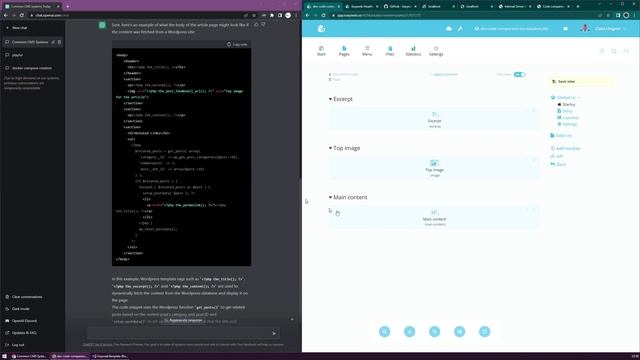Open OpenAI Discord link in sidebar
The width and height of the screenshot is (640, 360).
[x=32, y=321]
